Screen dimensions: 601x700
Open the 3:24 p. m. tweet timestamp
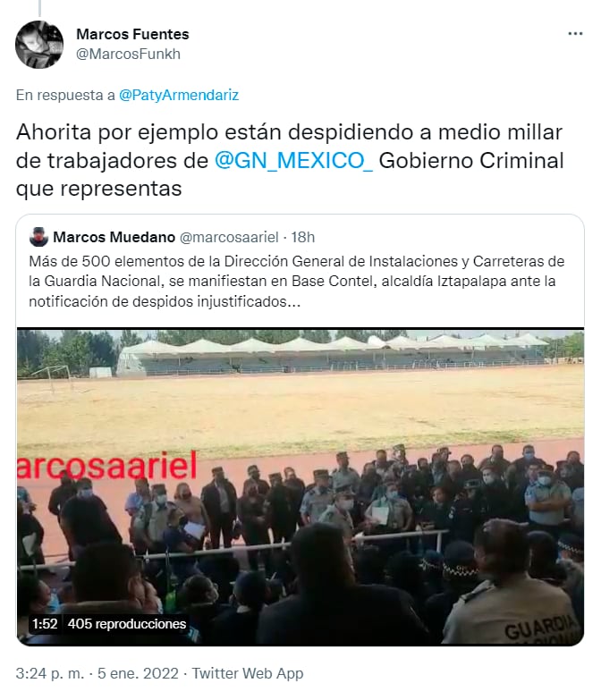coord(49,674)
